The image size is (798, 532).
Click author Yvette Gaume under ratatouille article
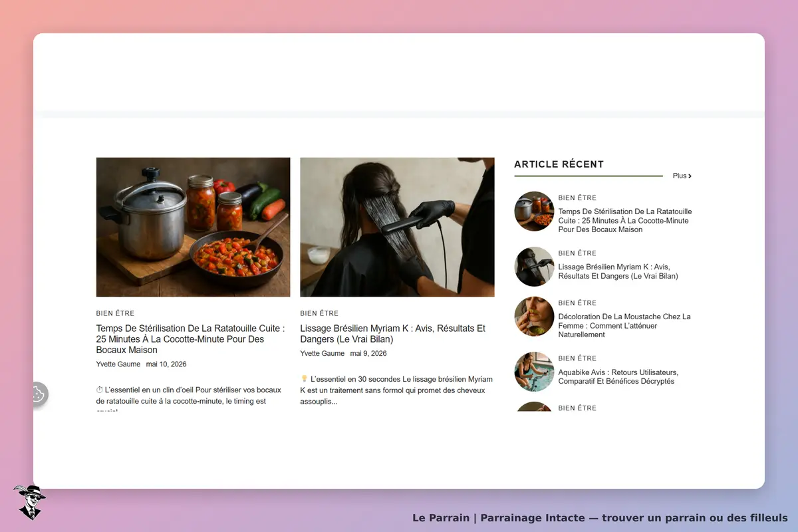(118, 364)
